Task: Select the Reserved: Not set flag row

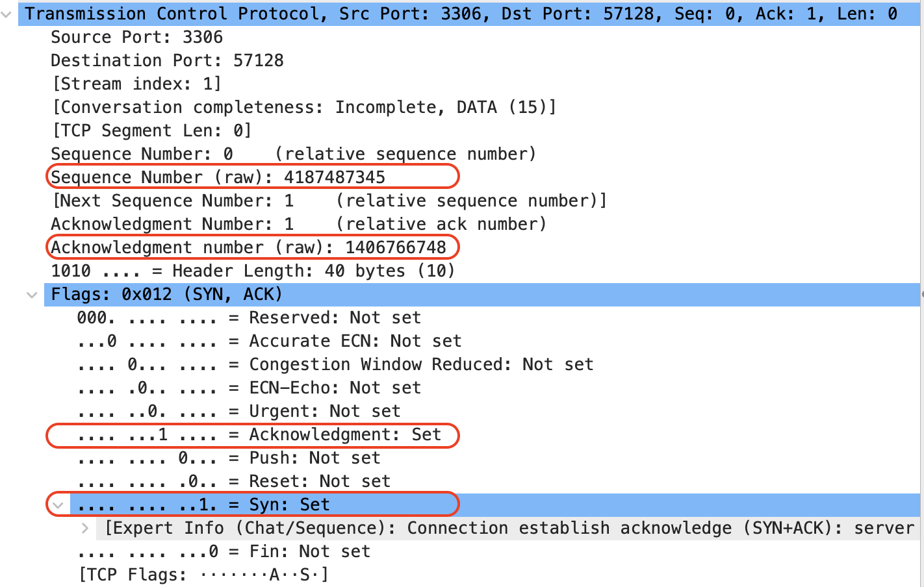Action: (249, 318)
